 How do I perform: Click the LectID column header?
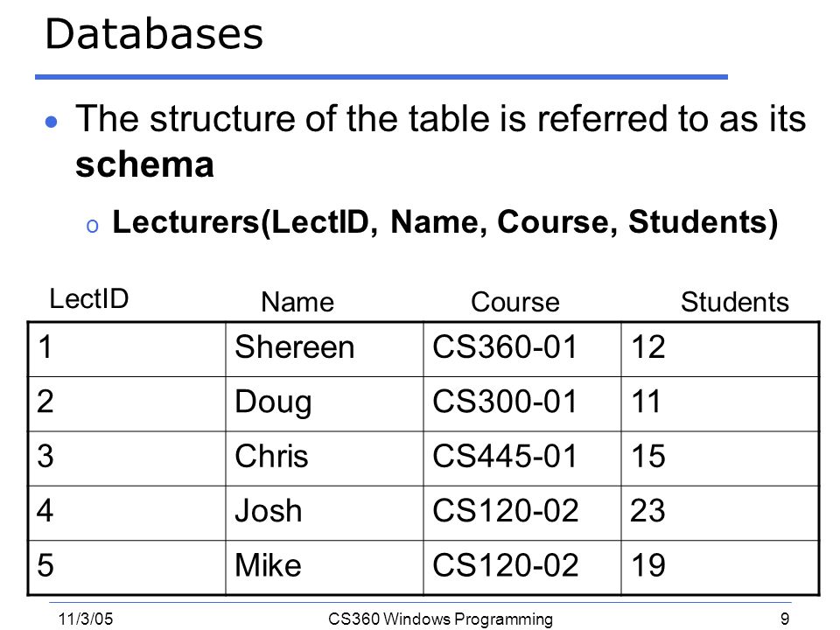[x=89, y=298]
